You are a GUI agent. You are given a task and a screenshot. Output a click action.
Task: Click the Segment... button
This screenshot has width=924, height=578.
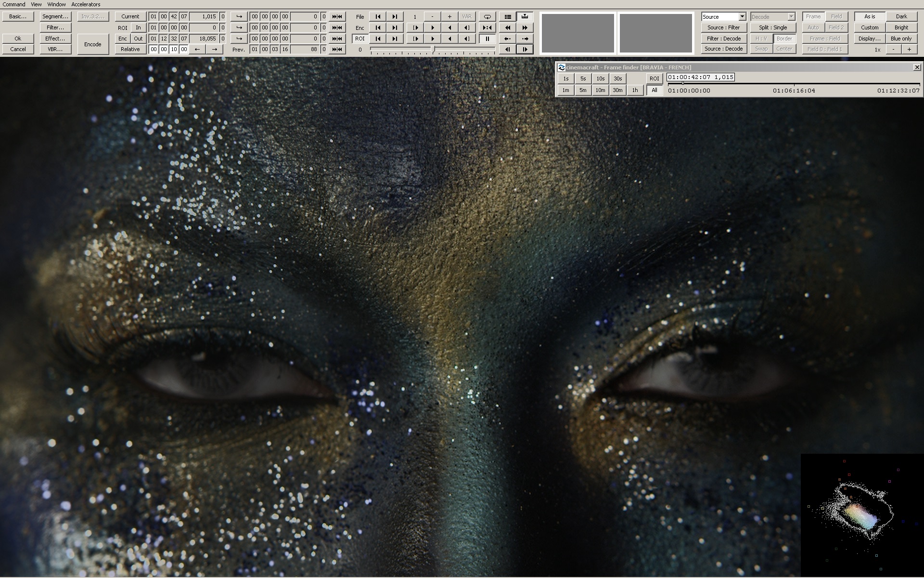[x=55, y=16]
